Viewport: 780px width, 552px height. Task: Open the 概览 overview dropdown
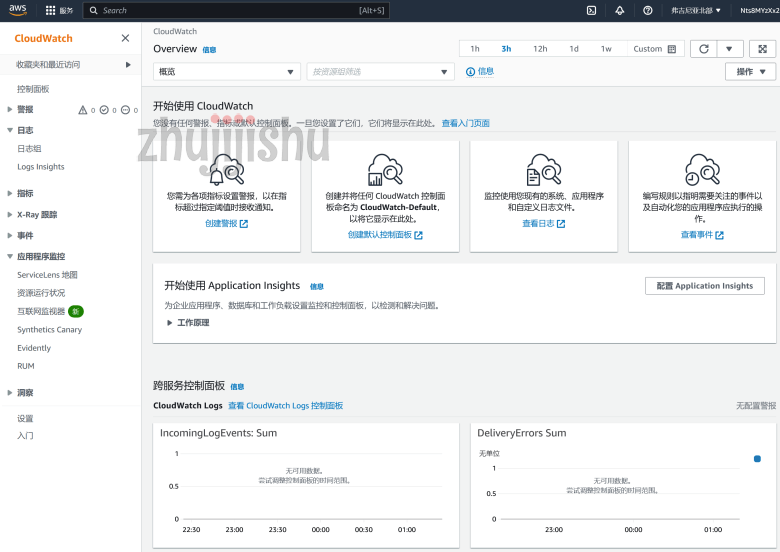[227, 72]
